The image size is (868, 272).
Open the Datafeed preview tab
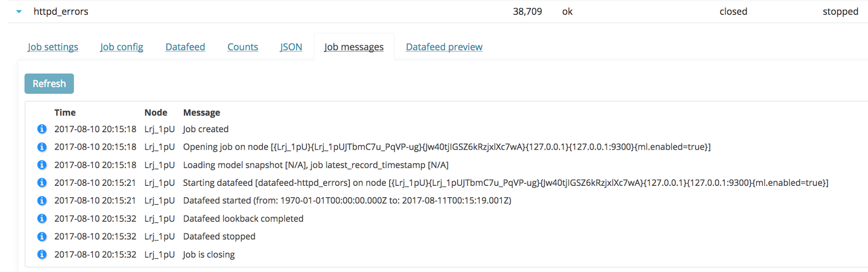point(444,47)
